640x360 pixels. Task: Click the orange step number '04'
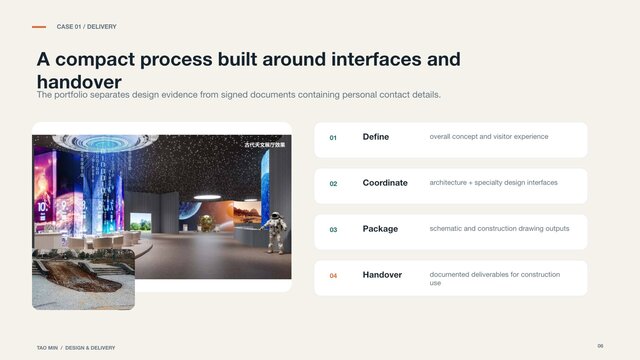tap(333, 276)
